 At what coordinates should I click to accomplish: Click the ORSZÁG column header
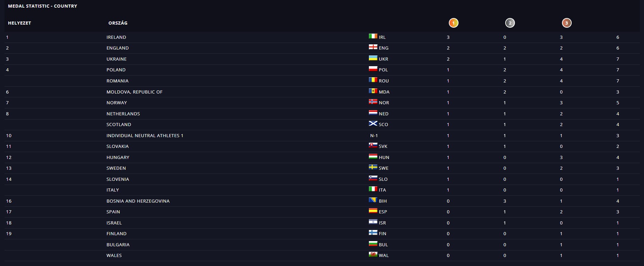(x=118, y=23)
